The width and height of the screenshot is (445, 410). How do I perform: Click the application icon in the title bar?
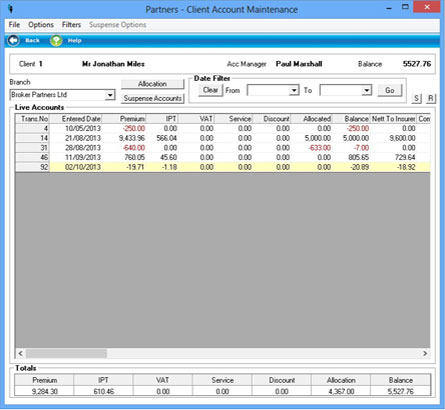click(11, 9)
